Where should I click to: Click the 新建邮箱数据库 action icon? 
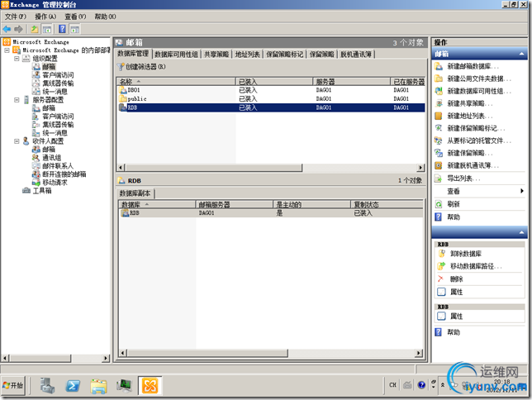tap(439, 66)
